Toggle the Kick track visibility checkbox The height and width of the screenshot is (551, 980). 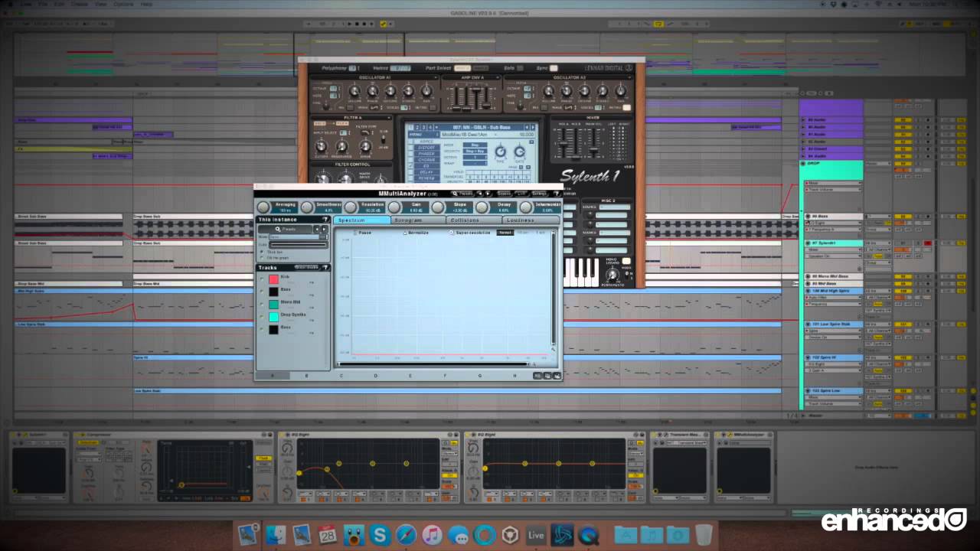tap(262, 279)
